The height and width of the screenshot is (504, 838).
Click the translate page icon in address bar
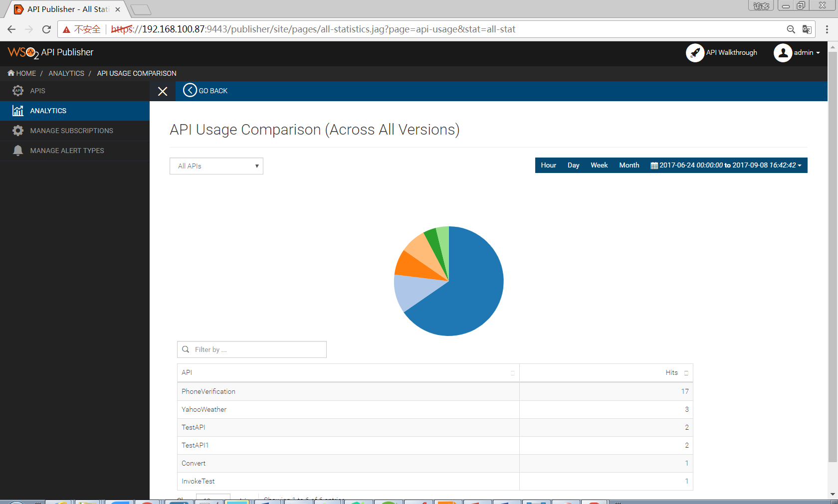click(x=807, y=29)
